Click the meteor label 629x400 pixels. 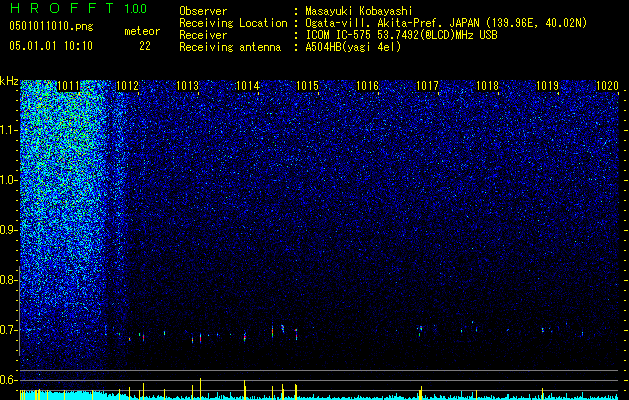pyautogui.click(x=142, y=31)
